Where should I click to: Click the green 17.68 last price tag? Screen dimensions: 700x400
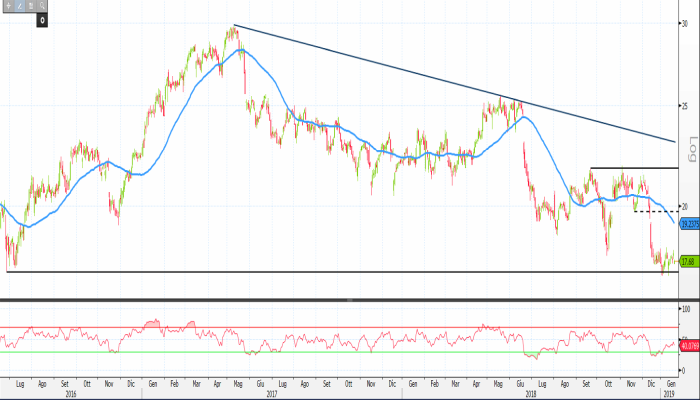coord(688,261)
